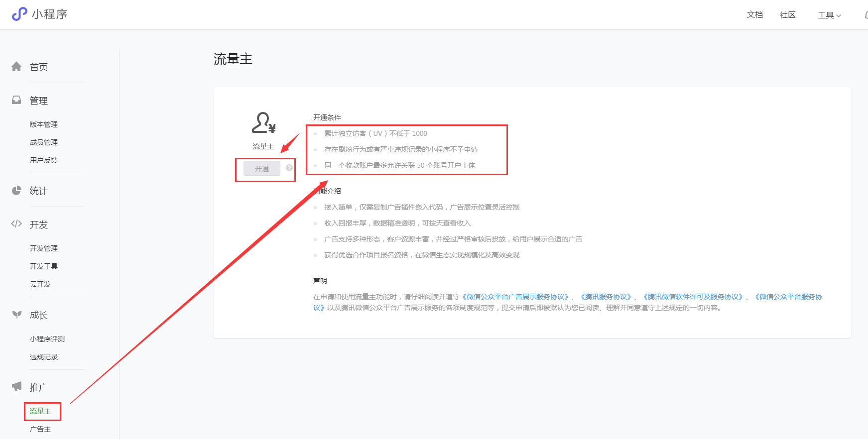The image size is (868, 439).
Task: Select the 管理 inbox icon
Action: click(16, 100)
